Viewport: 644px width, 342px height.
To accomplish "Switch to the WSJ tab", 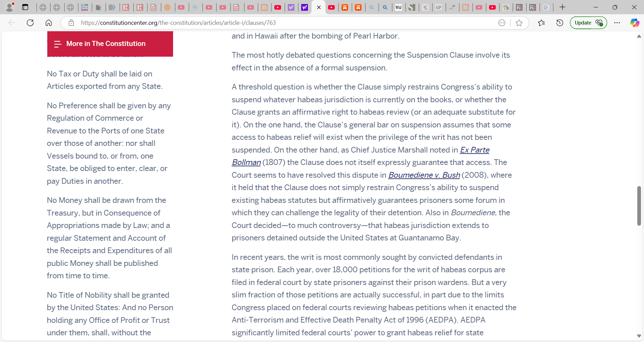I will (x=398, y=7).
